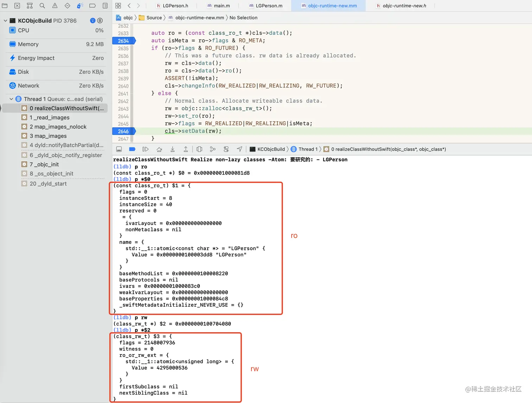Image resolution: width=532 pixels, height=403 pixels.
Task: Switch to the LGPerson.m tab
Action: [x=266, y=6]
